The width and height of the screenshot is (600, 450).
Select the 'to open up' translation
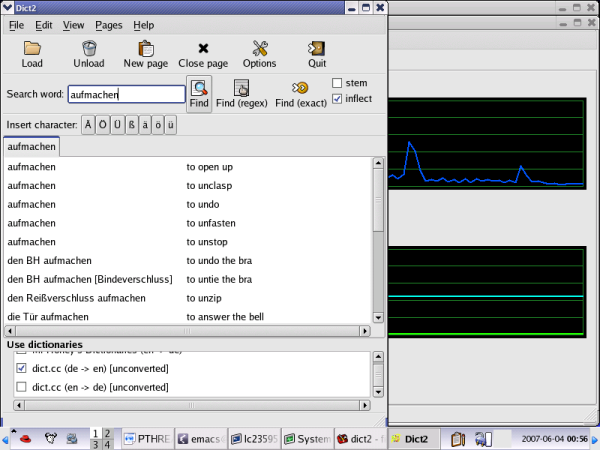pyautogui.click(x=210, y=167)
